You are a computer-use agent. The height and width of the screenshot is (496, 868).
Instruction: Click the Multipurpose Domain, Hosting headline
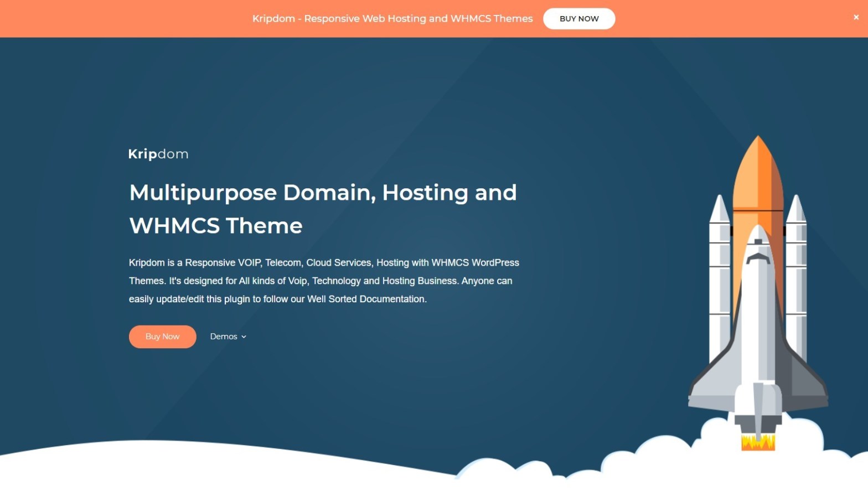point(323,193)
